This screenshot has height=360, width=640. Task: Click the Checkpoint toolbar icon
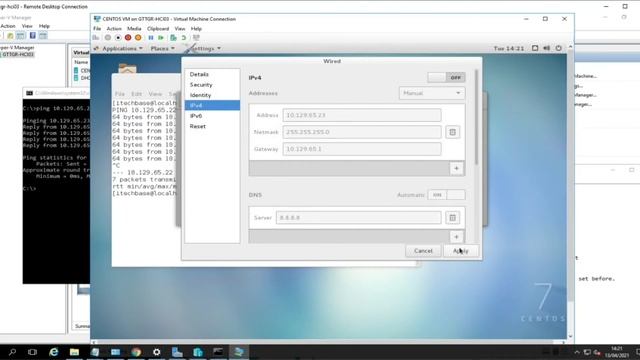point(173,38)
